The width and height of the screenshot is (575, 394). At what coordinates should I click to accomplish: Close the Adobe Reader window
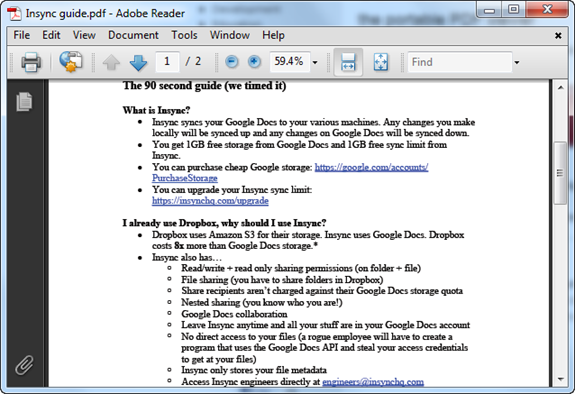point(547,10)
